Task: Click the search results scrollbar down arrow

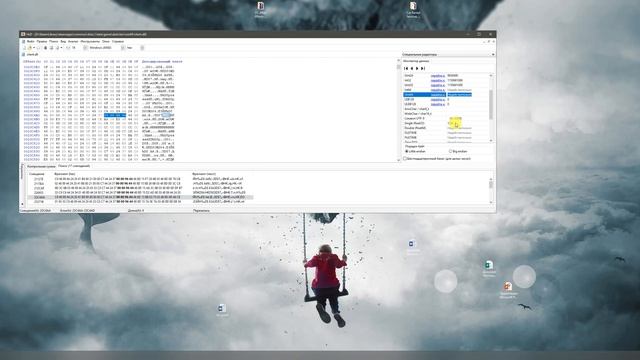Action: 491,202
